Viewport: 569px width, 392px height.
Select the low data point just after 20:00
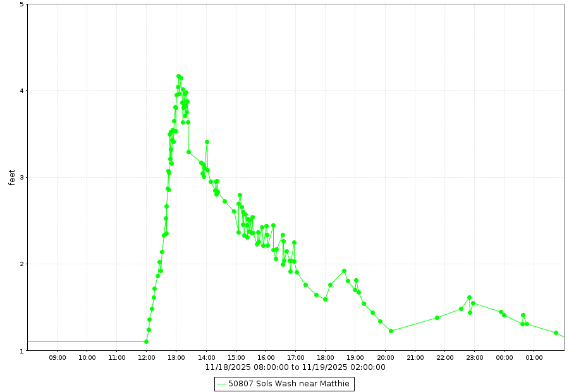tap(391, 331)
